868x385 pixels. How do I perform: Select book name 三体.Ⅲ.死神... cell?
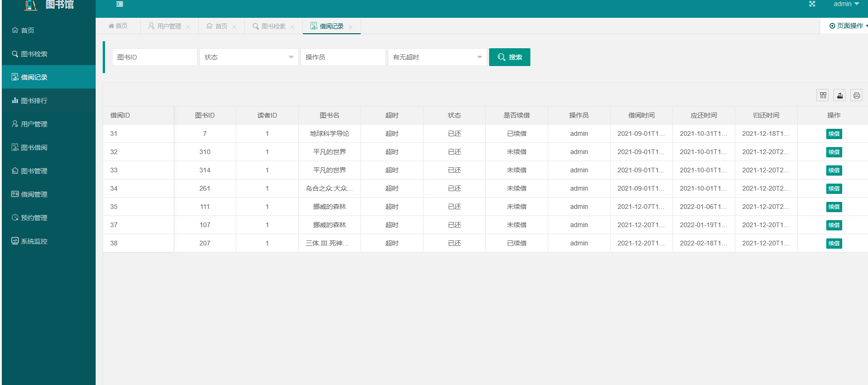[x=330, y=243]
